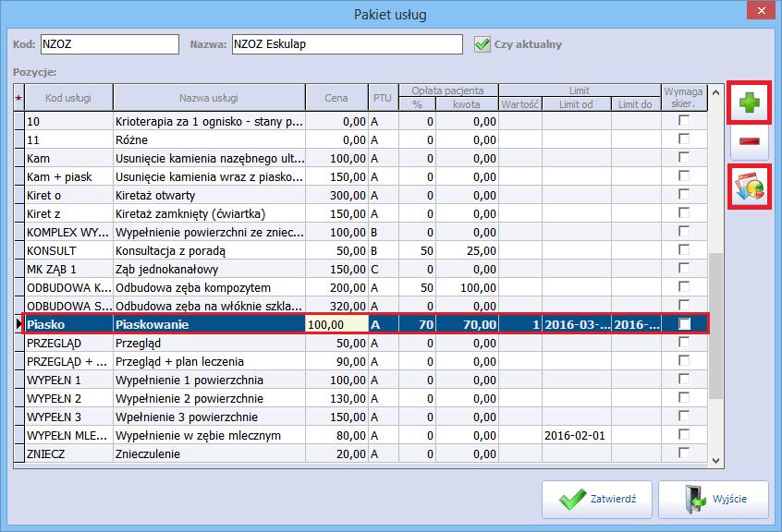Image resolution: width=782 pixels, height=532 pixels.
Task: Click the Wartość column header
Action: tap(520, 104)
